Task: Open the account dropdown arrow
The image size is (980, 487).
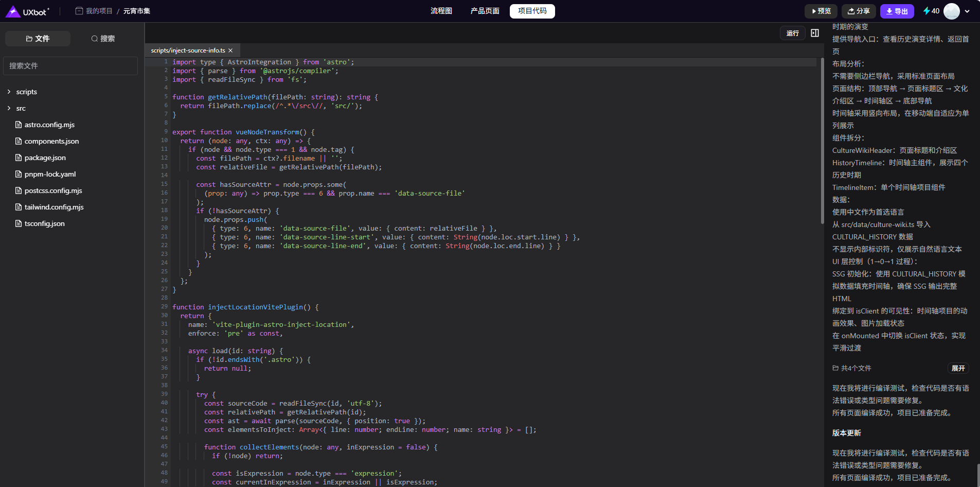Action: (x=967, y=11)
